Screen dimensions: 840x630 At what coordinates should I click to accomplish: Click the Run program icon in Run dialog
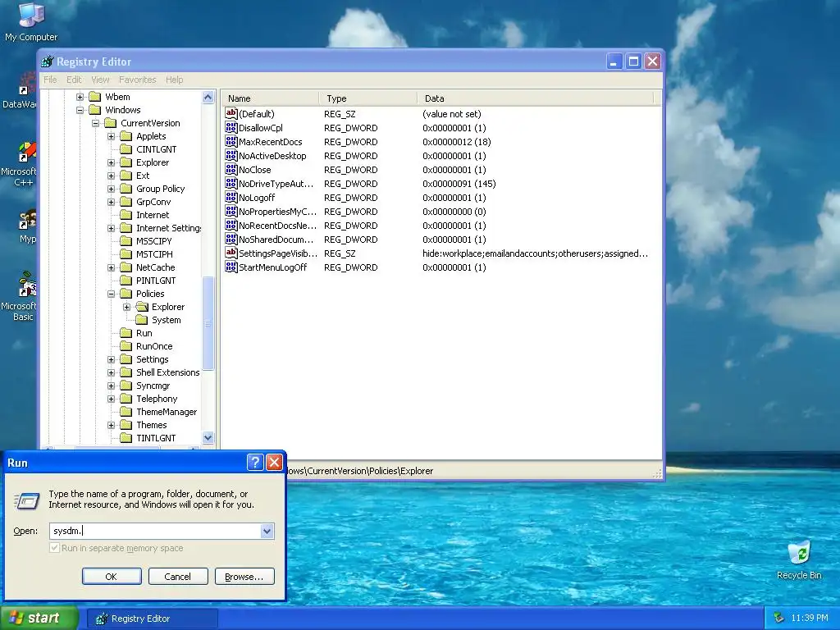coord(26,501)
